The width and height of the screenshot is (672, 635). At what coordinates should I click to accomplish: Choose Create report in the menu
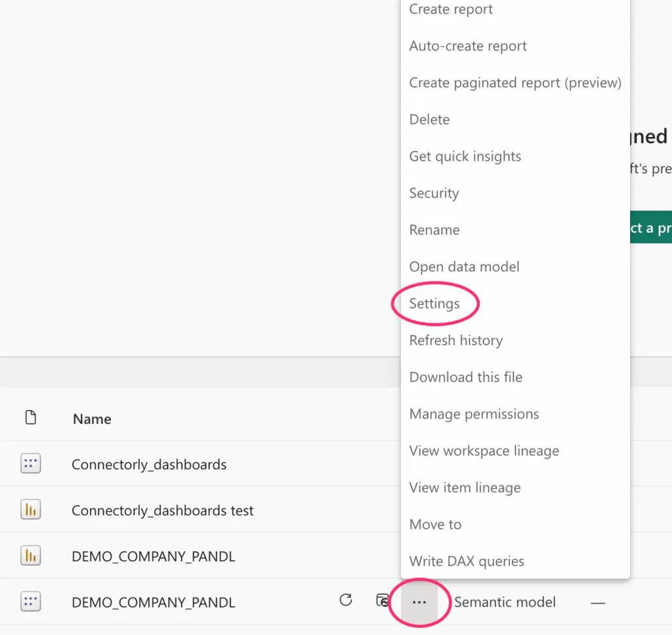click(451, 10)
